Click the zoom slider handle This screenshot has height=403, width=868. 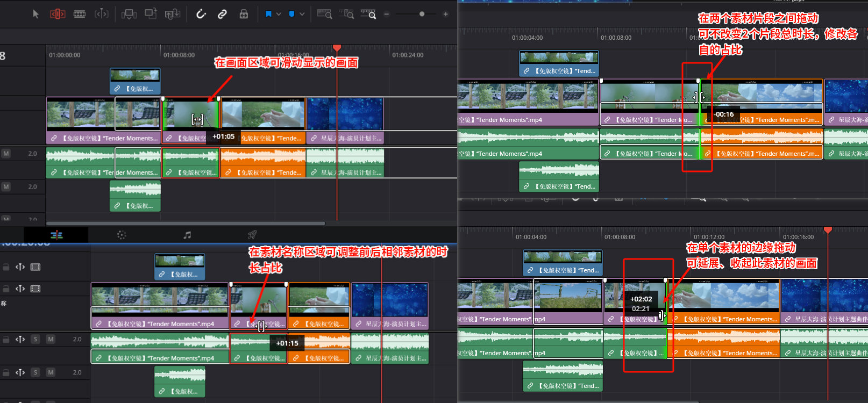point(422,14)
